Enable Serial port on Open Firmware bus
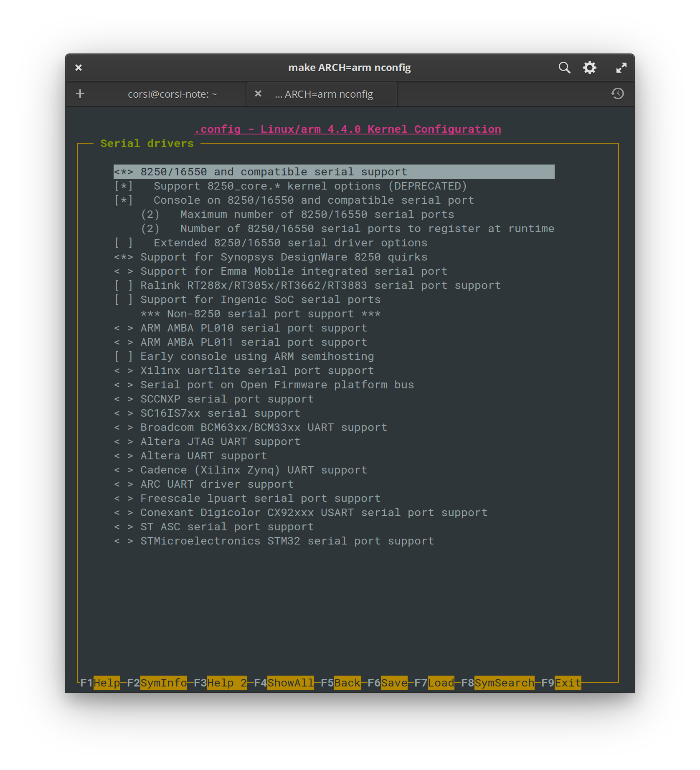Image resolution: width=700 pixels, height=770 pixels. tap(124, 385)
